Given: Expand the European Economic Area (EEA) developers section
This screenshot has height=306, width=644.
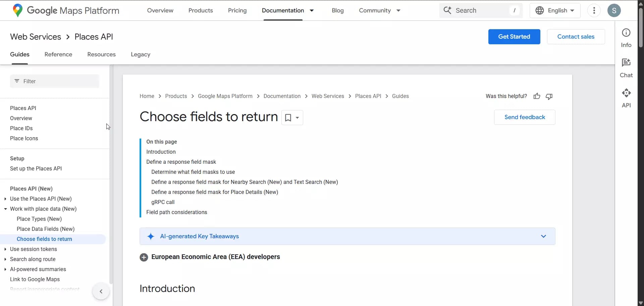Looking at the screenshot, I should tap(144, 257).
